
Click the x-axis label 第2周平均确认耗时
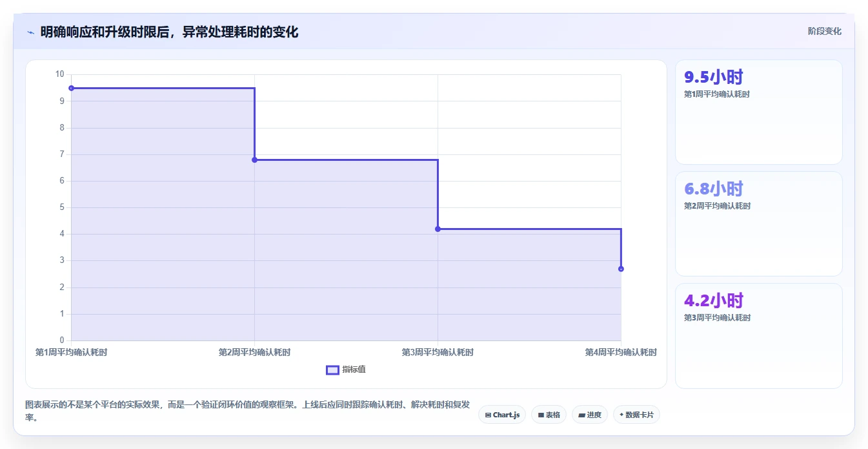click(254, 352)
